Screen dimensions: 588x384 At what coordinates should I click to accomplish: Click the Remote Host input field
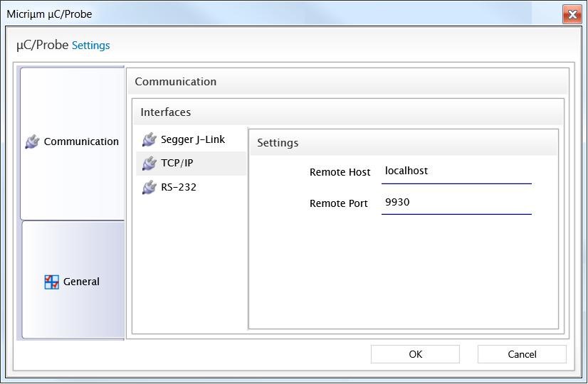click(x=456, y=172)
